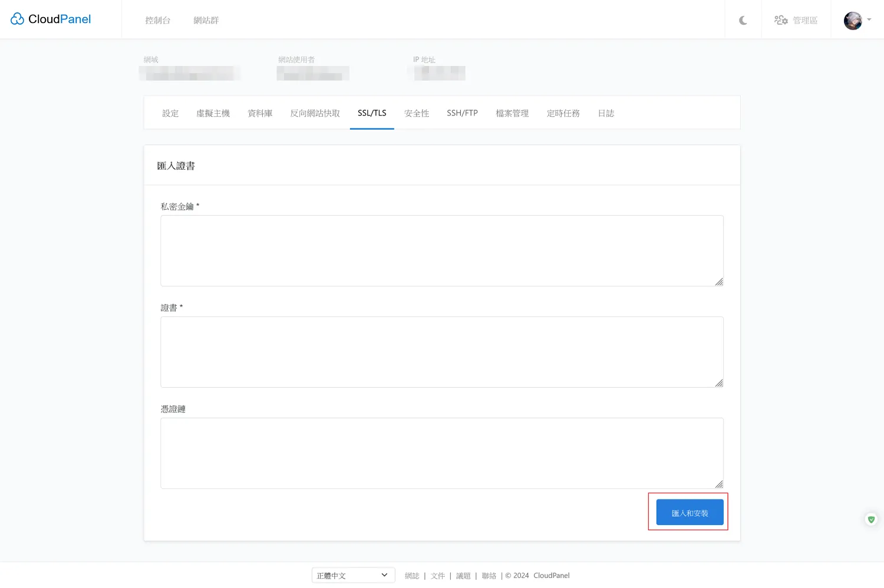This screenshot has height=588, width=884.
Task: Focus the 私密金鑰 text field
Action: (441, 250)
